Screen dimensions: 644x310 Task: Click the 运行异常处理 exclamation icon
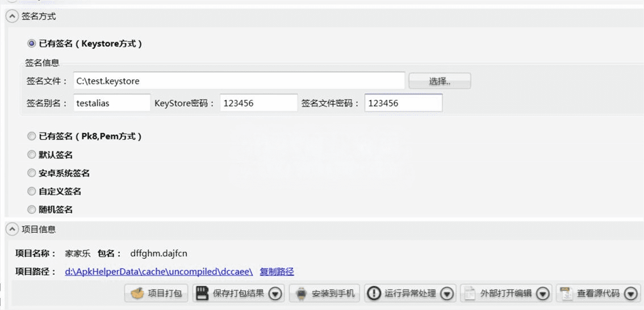(x=373, y=293)
